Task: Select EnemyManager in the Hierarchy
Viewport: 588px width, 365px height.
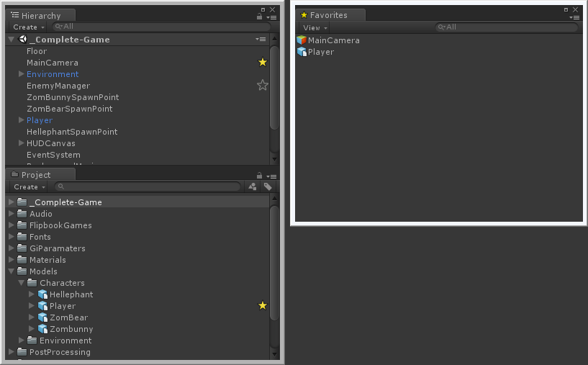Action: (x=58, y=86)
